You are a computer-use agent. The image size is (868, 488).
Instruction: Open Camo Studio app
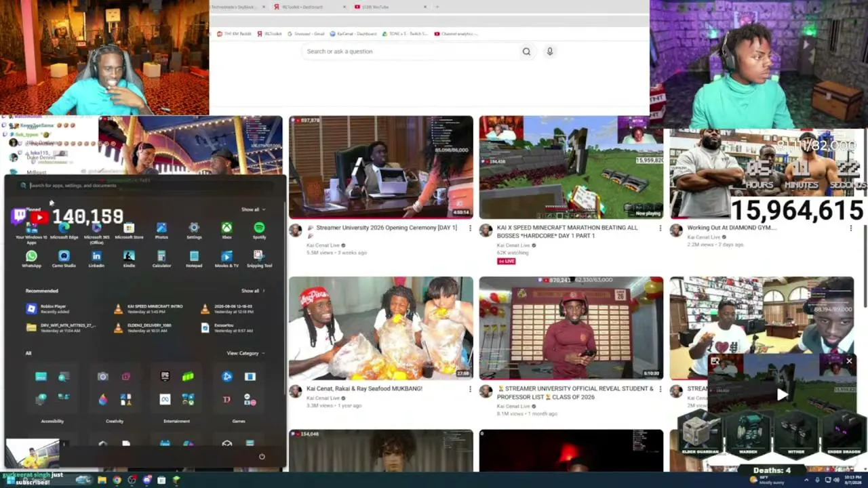click(64, 259)
